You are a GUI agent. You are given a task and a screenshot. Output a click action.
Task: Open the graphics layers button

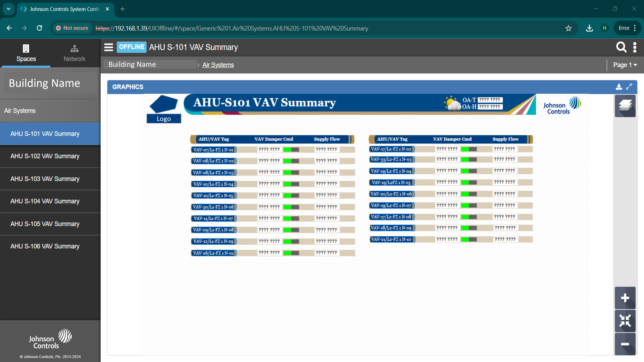pos(625,106)
